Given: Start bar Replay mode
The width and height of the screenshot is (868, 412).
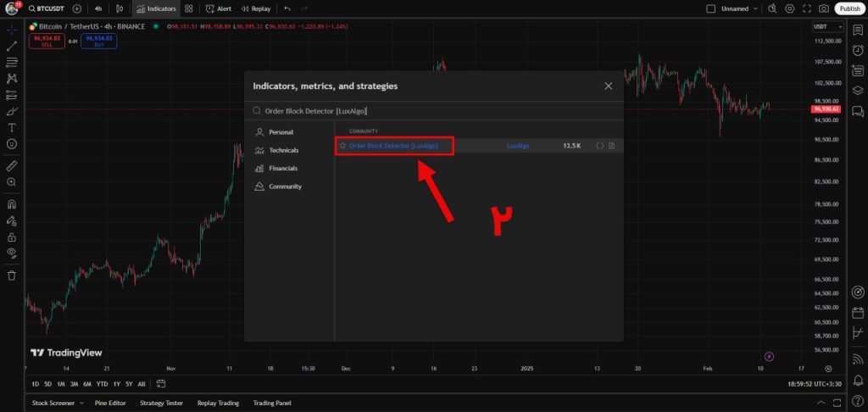Looking at the screenshot, I should click(256, 8).
